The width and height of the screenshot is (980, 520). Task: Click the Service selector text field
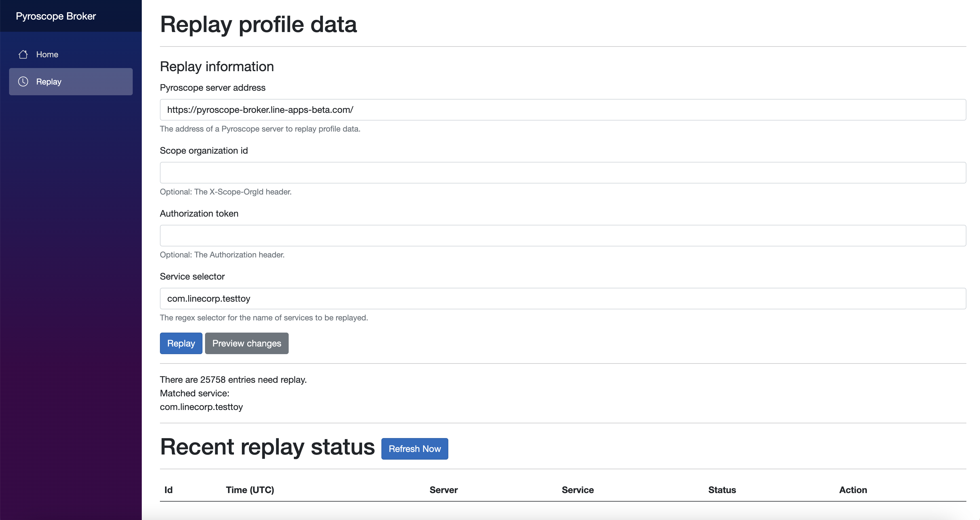pyautogui.click(x=563, y=299)
